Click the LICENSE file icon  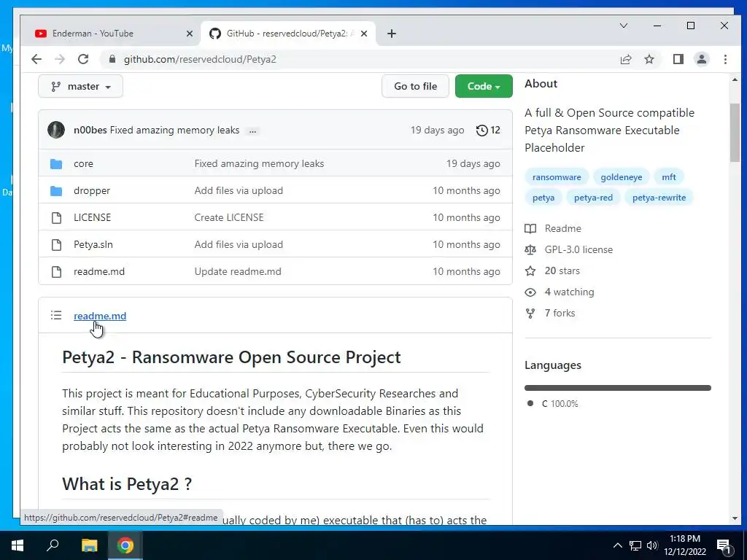56,218
